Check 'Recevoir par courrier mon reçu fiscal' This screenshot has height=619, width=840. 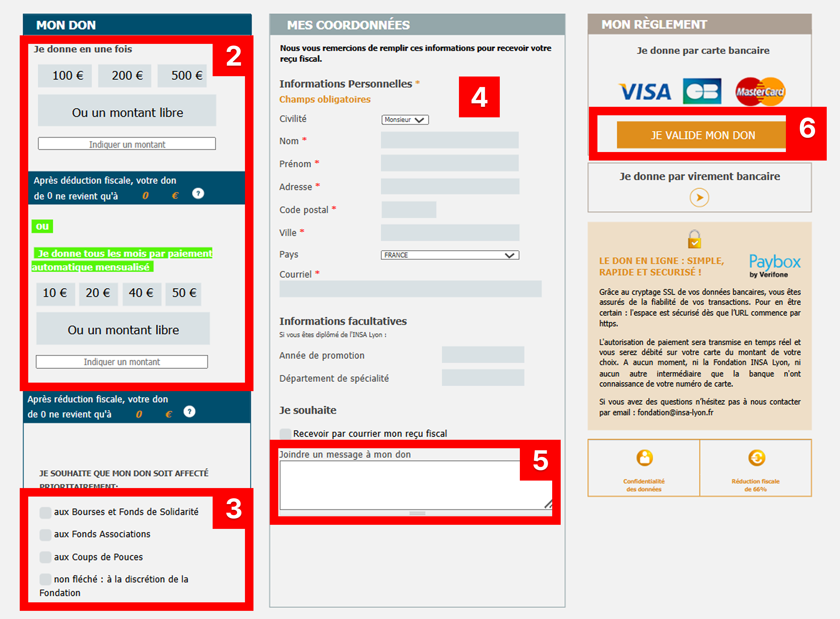286,434
